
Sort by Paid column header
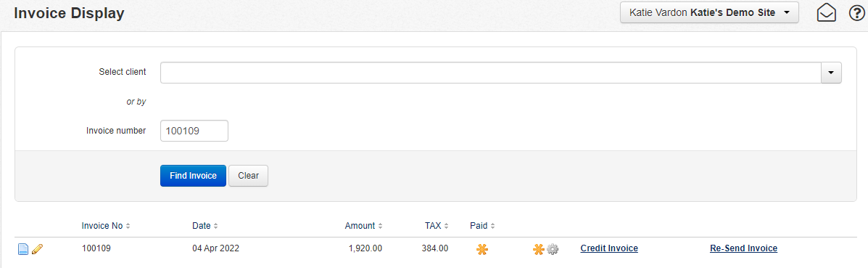click(x=482, y=226)
